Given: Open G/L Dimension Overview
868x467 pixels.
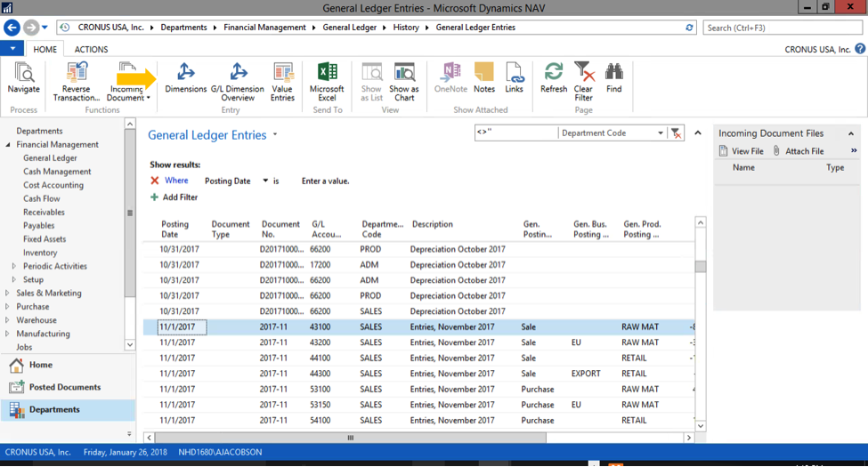Looking at the screenshot, I should coord(238,82).
